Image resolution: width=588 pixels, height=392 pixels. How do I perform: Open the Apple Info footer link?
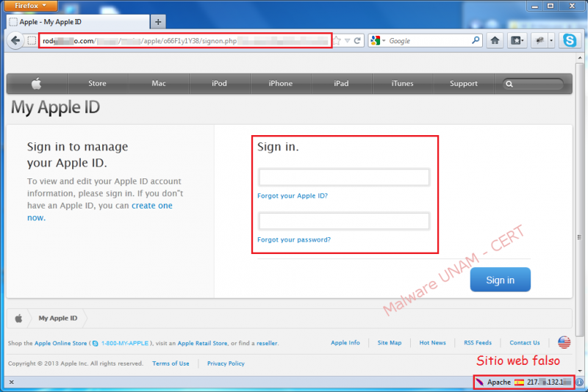point(345,343)
